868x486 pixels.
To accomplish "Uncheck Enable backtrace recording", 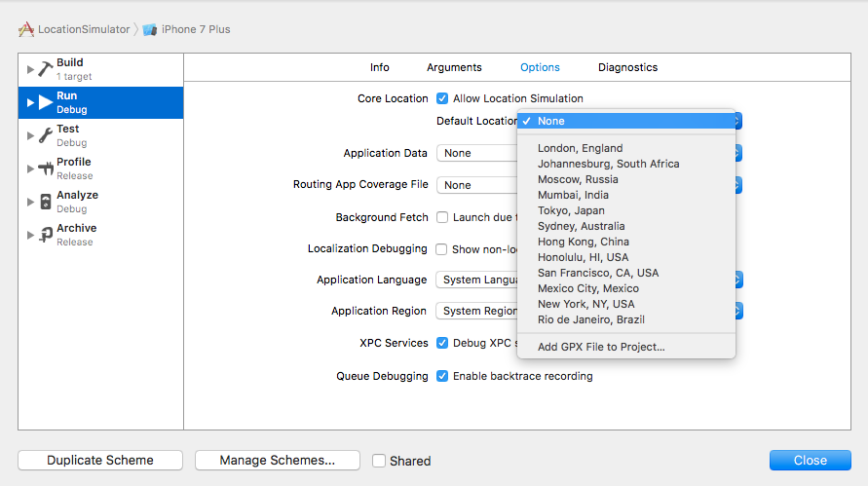I will 442,376.
